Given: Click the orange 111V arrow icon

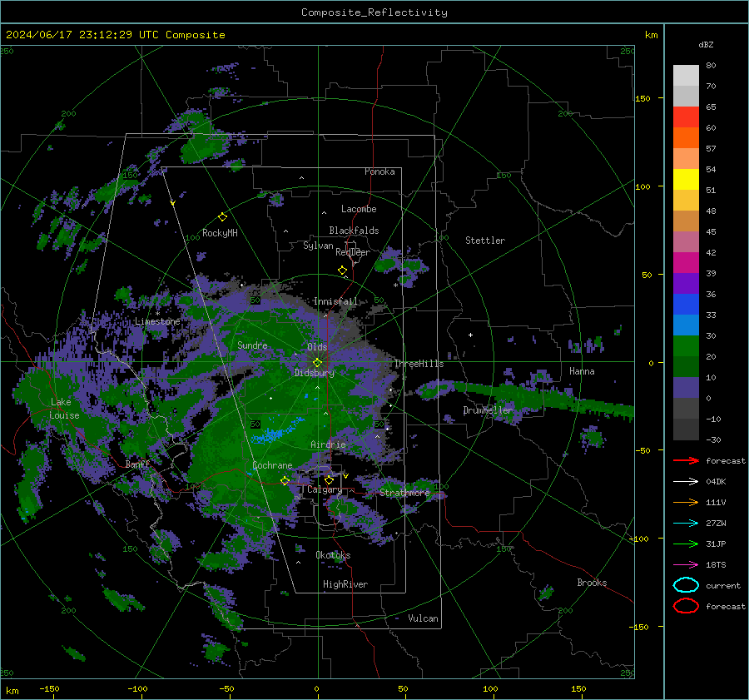Looking at the screenshot, I should 686,502.
